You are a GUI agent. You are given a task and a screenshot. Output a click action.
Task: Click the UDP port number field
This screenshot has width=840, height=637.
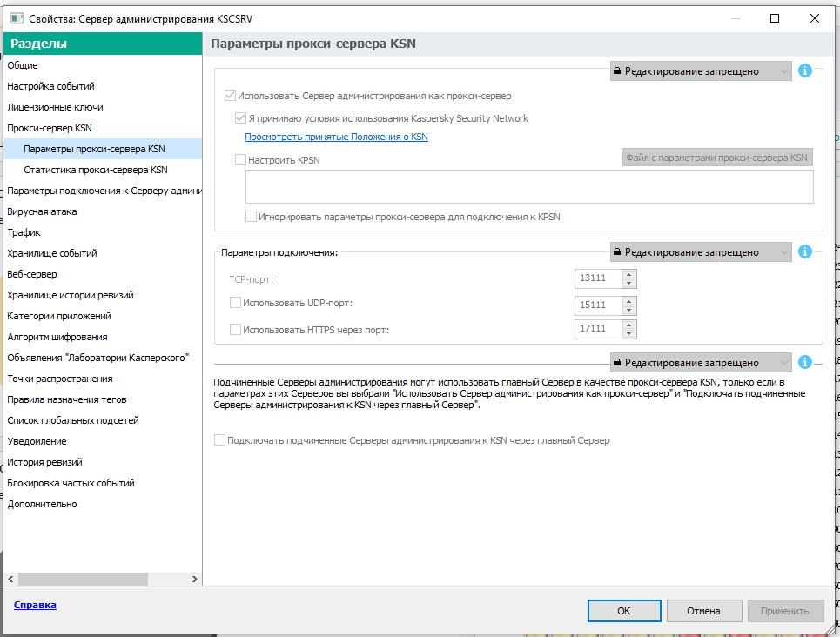[598, 305]
